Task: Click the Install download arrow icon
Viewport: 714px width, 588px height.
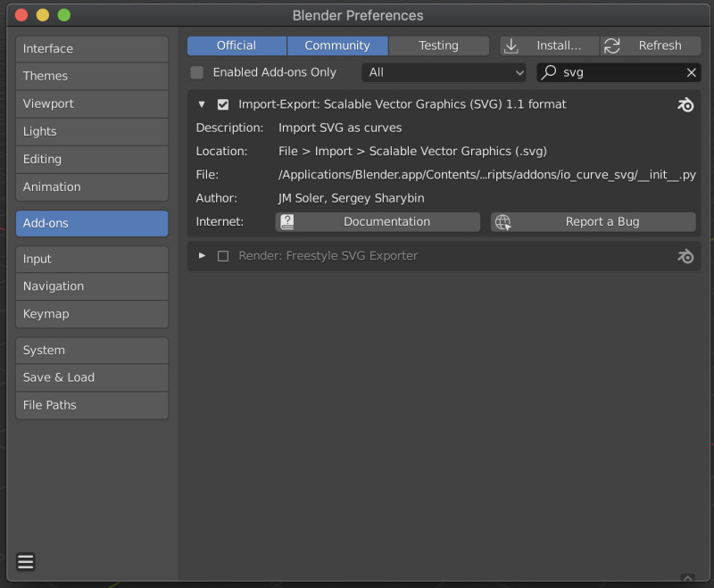Action: click(511, 46)
